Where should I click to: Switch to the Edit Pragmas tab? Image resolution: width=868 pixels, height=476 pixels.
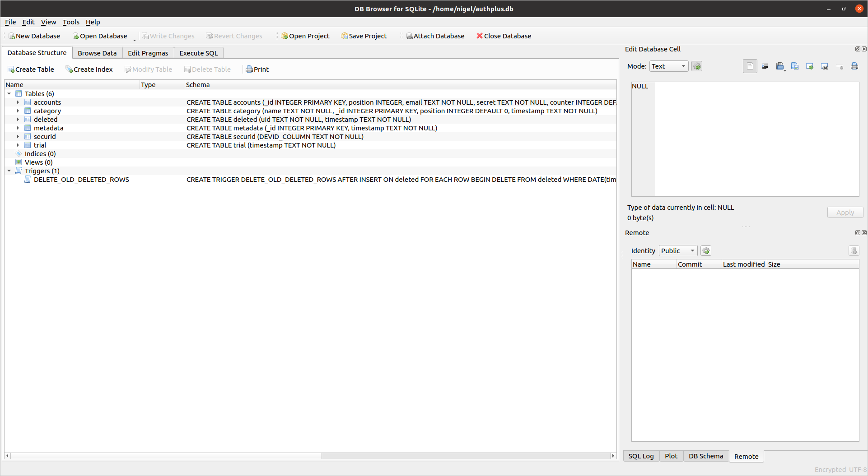coord(148,53)
